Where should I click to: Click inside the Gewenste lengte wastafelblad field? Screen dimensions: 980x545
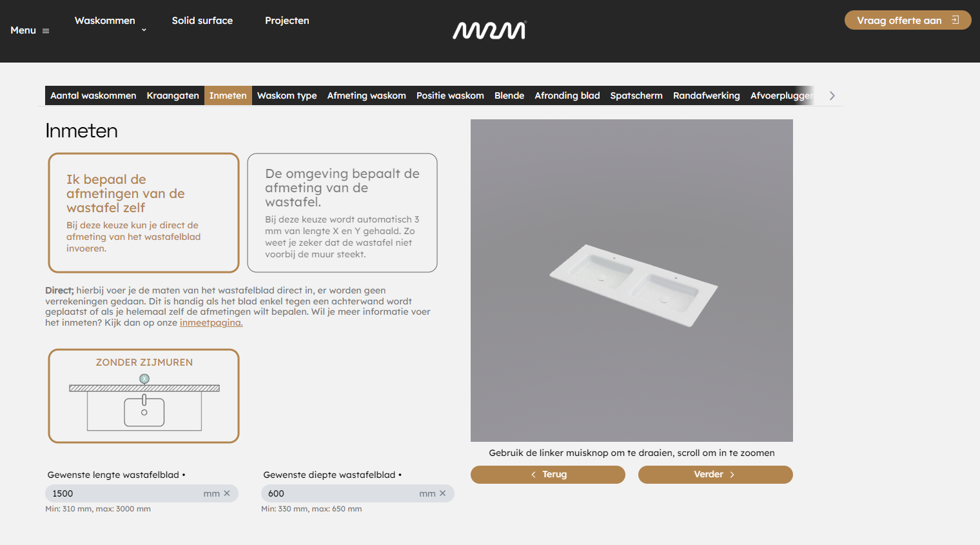[122, 493]
